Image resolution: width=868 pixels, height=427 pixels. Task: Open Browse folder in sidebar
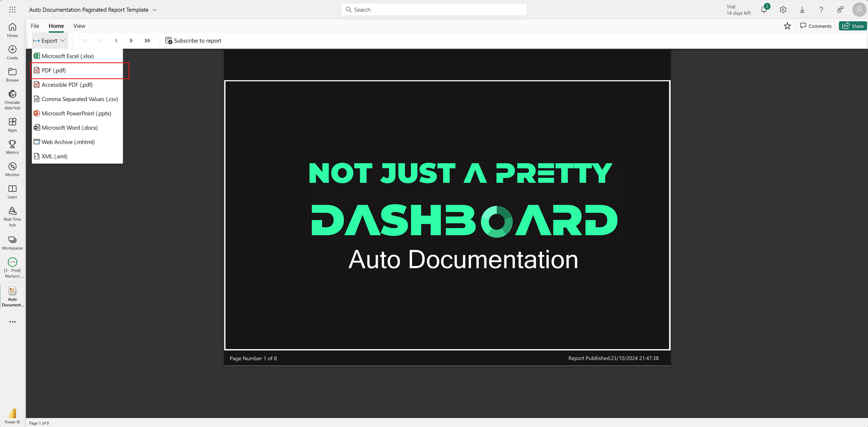click(12, 75)
